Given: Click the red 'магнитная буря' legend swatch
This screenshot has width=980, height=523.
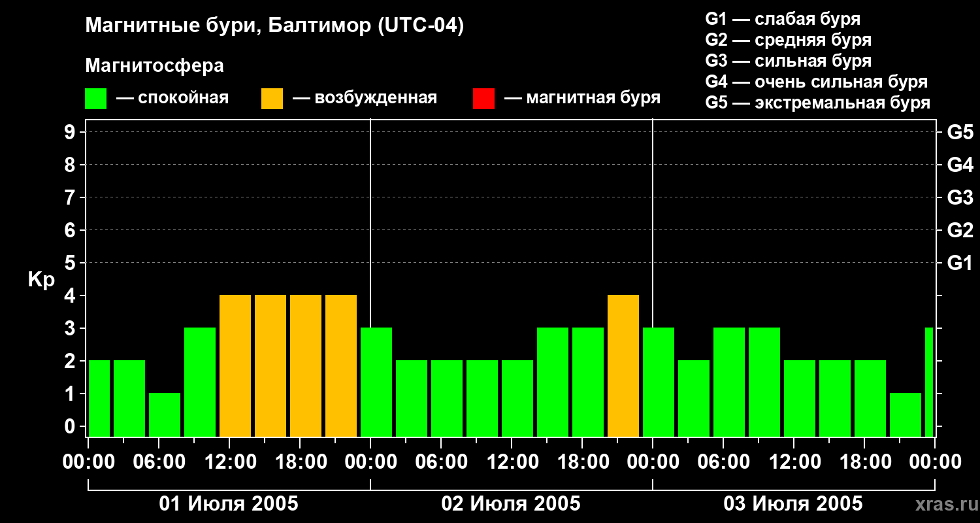Looking at the screenshot, I should point(483,99).
